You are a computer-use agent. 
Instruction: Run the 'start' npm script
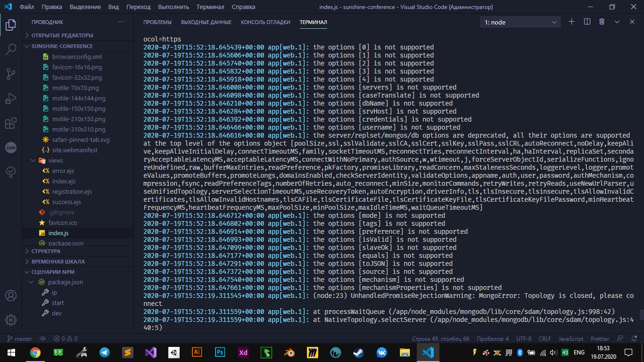coord(58,303)
